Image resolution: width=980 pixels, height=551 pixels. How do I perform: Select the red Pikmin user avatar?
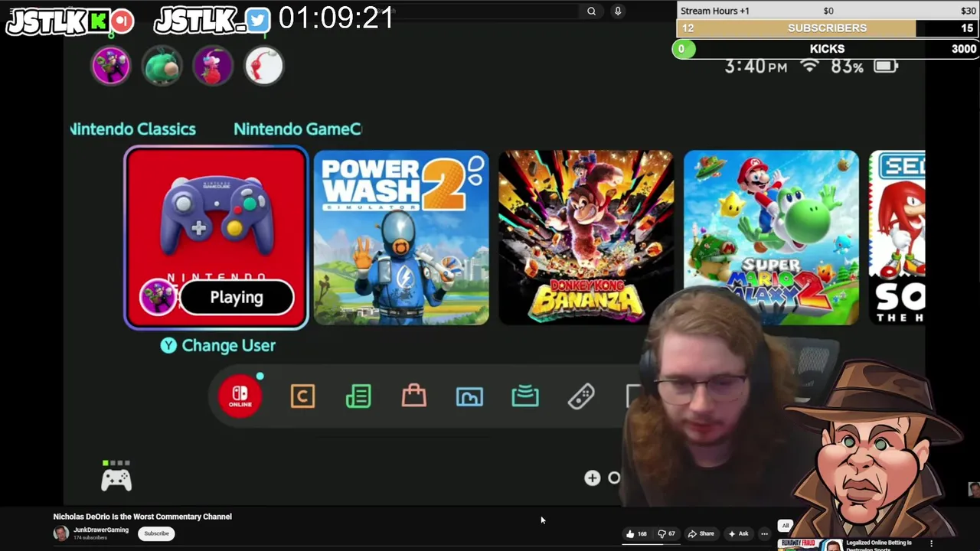tap(263, 65)
